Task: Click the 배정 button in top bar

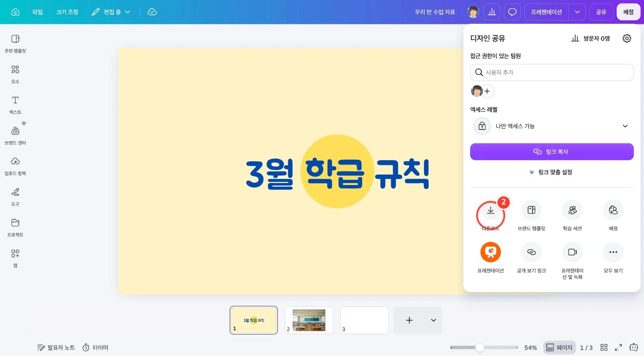Action: [628, 12]
